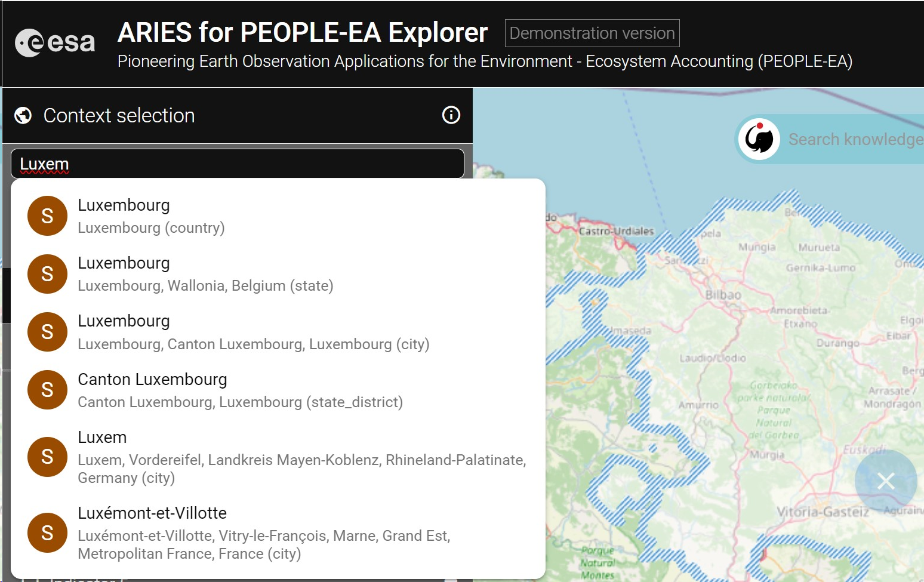Click the S icon beside Luxem, Vordereifel
This screenshot has width=924, height=582.
(47, 457)
